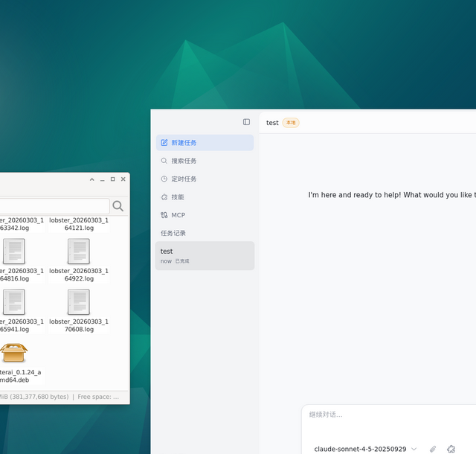
Task: Minimize the file manager window
Action: pos(103,179)
